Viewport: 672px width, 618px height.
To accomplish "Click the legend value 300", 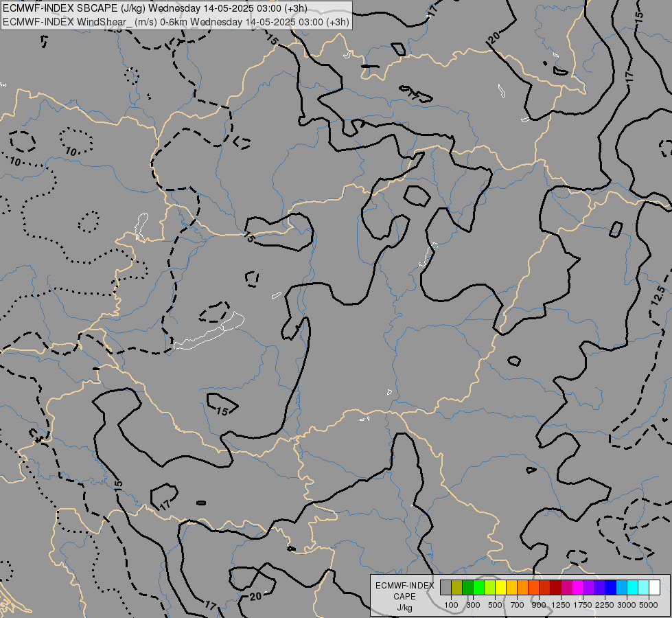I will [x=473, y=605].
